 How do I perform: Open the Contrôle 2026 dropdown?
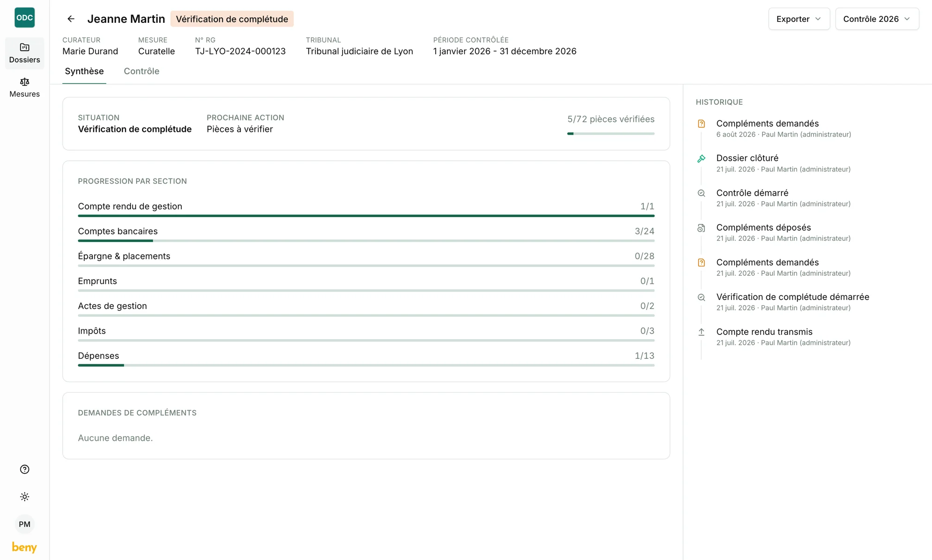[877, 19]
